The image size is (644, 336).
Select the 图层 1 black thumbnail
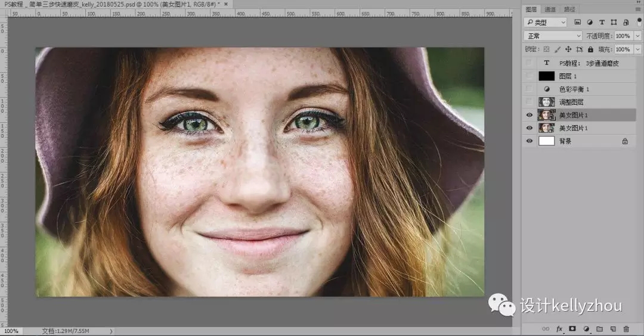point(547,76)
